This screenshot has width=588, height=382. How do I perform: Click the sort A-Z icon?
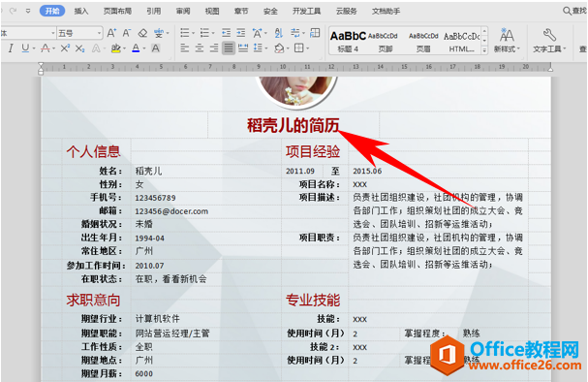pos(278,33)
